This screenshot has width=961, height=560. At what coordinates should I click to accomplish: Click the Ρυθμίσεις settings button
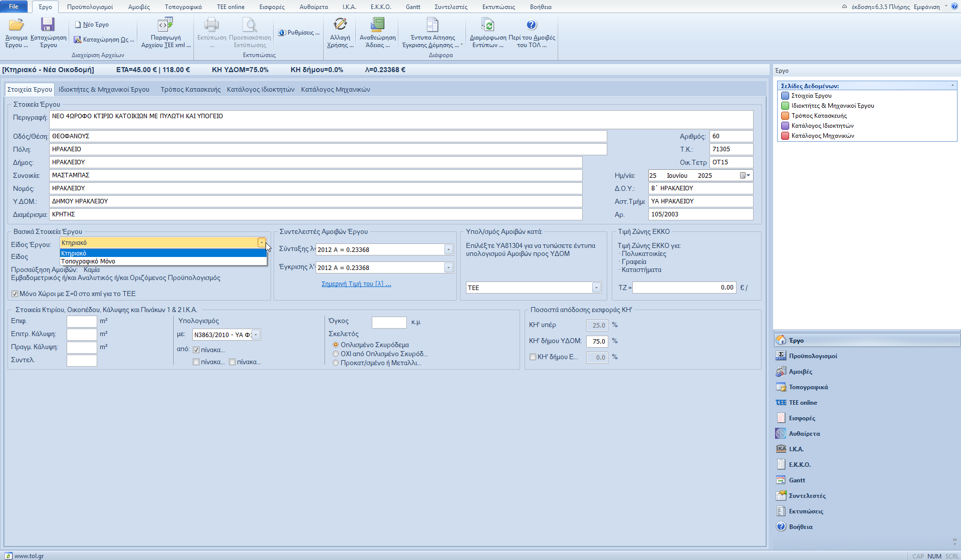pos(299,33)
